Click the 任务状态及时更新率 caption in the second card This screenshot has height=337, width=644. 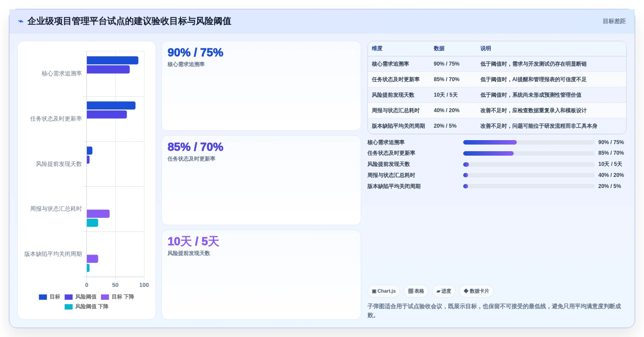click(x=191, y=159)
